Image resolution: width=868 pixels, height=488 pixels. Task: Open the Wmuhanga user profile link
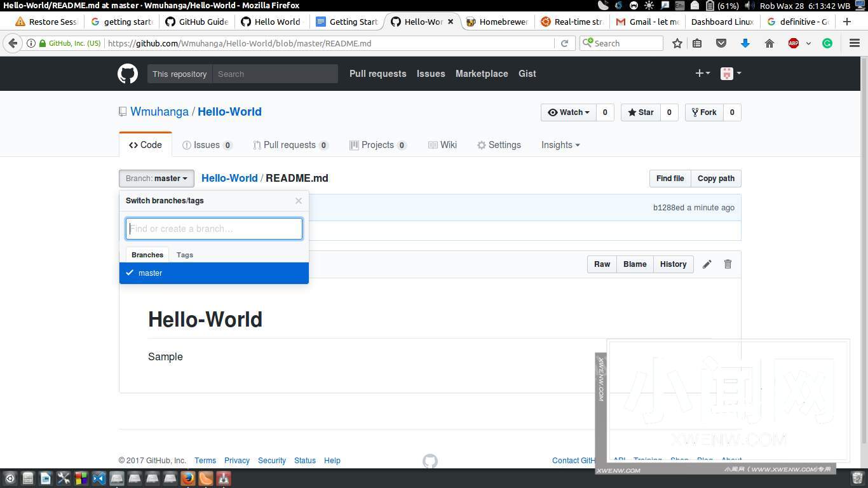(159, 112)
